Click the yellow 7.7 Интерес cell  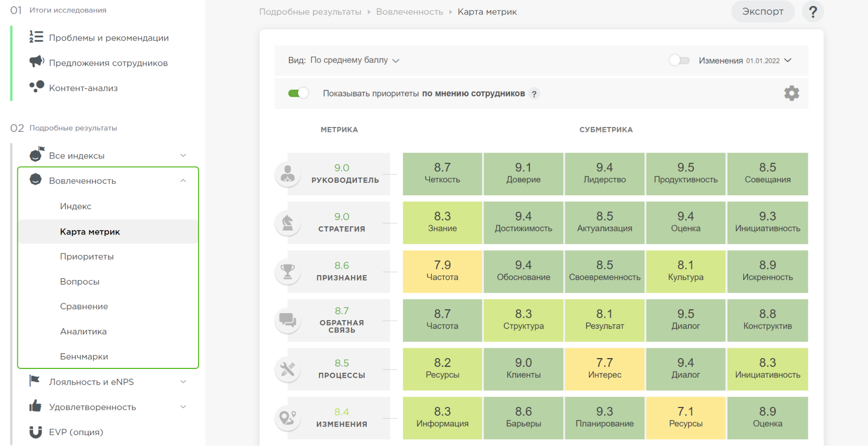pyautogui.click(x=604, y=369)
